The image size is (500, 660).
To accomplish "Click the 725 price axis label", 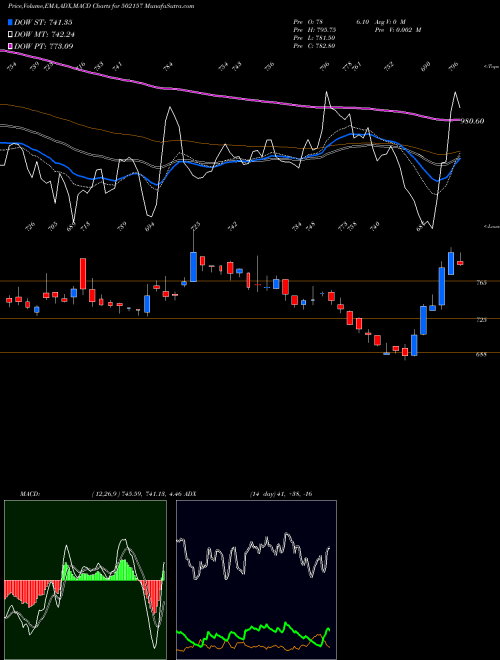I will pyautogui.click(x=481, y=320).
